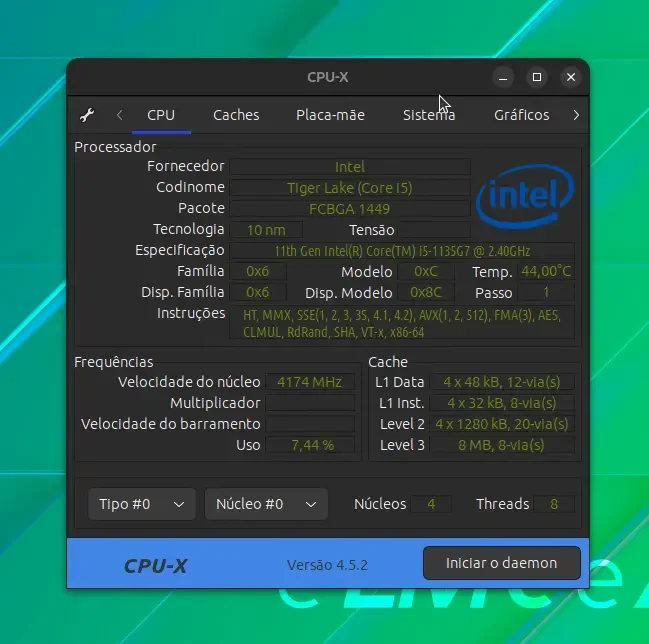Maximize the CPU-X window
The image size is (649, 644).
click(537, 77)
